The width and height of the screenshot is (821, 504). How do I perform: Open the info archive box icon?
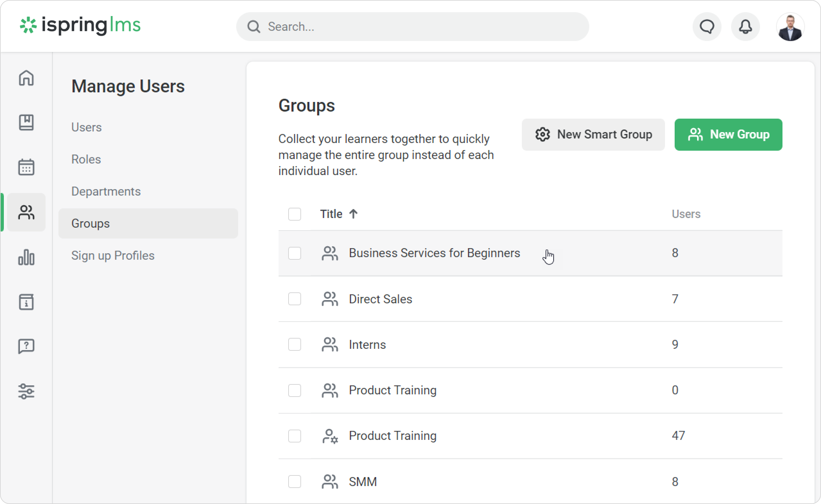click(26, 302)
